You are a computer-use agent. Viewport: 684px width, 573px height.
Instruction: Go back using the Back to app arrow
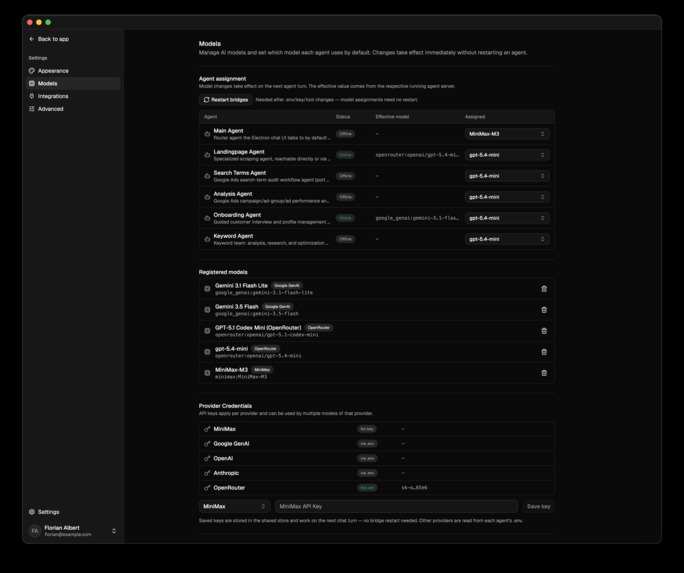click(x=31, y=39)
